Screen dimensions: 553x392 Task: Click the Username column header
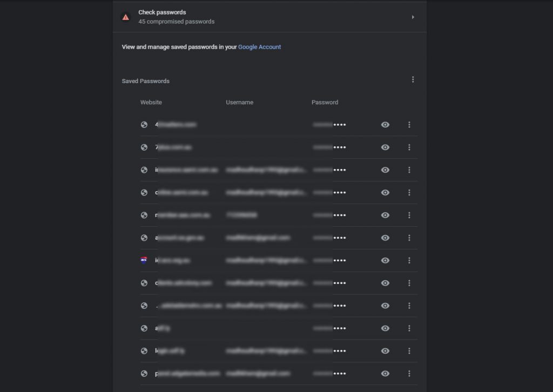pos(239,102)
